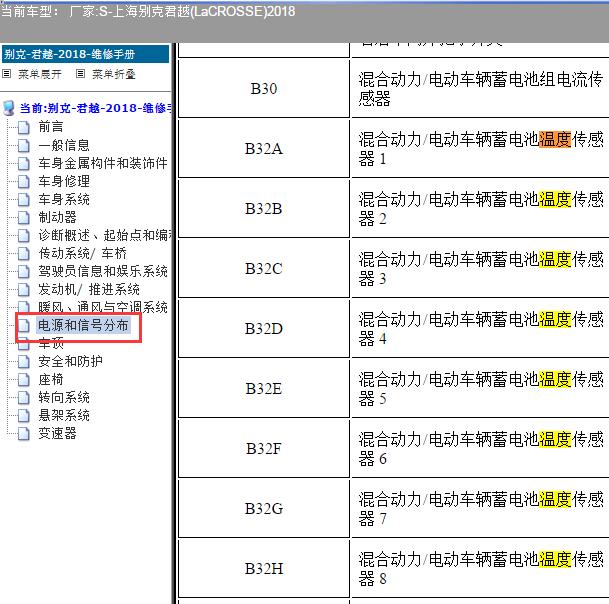609x604 pixels.
Task: Click the B32D code cell
Action: pyautogui.click(x=264, y=329)
